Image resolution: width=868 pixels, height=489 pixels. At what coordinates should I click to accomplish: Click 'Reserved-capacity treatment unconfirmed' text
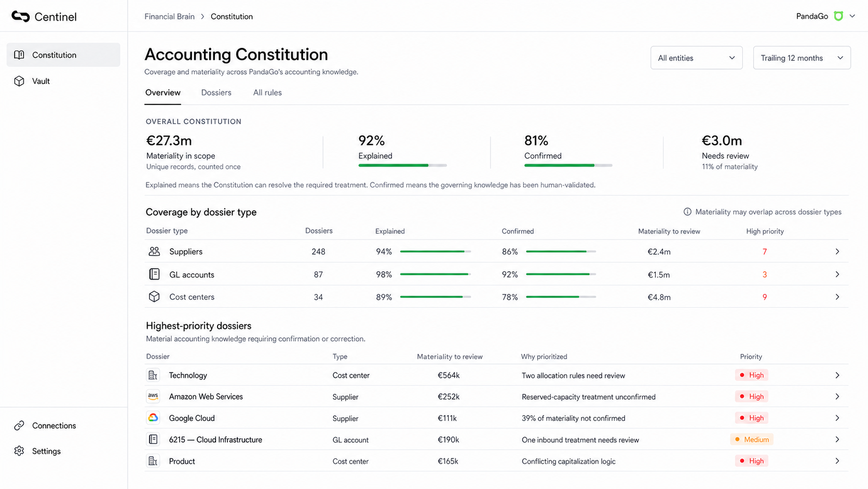pyautogui.click(x=589, y=397)
